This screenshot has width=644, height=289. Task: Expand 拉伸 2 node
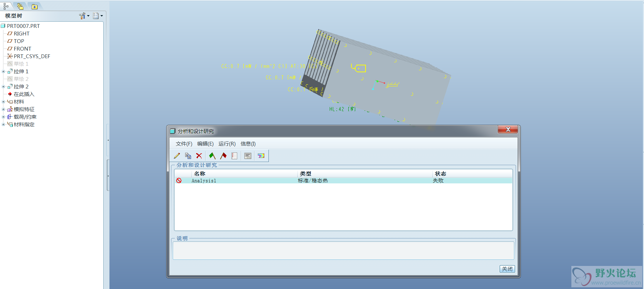pyautogui.click(x=3, y=87)
